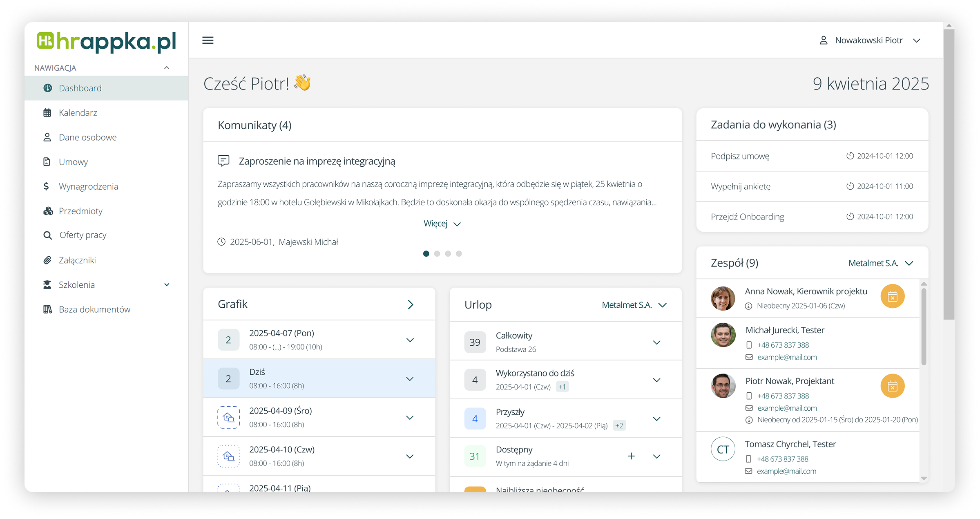
Task: Click Piotr Nowak's orange absence calendar icon
Action: tap(892, 386)
